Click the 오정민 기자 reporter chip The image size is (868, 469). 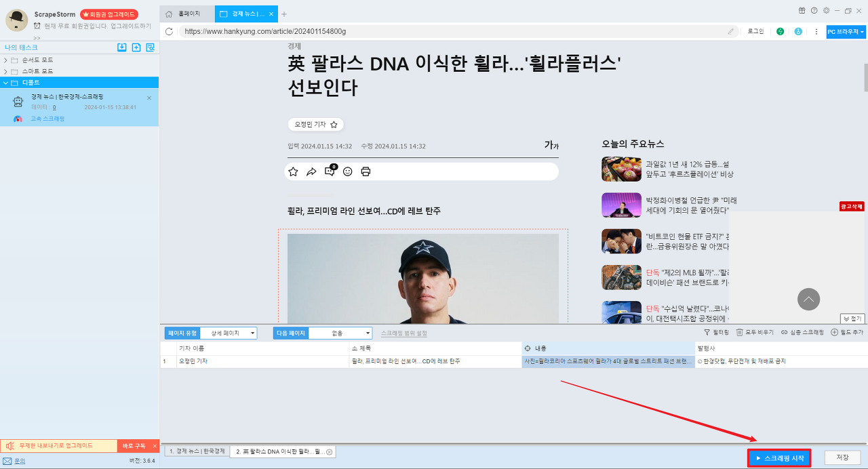(316, 125)
